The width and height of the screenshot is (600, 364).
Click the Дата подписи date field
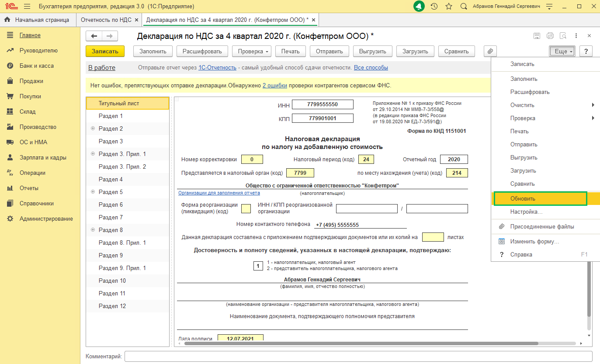point(240,338)
